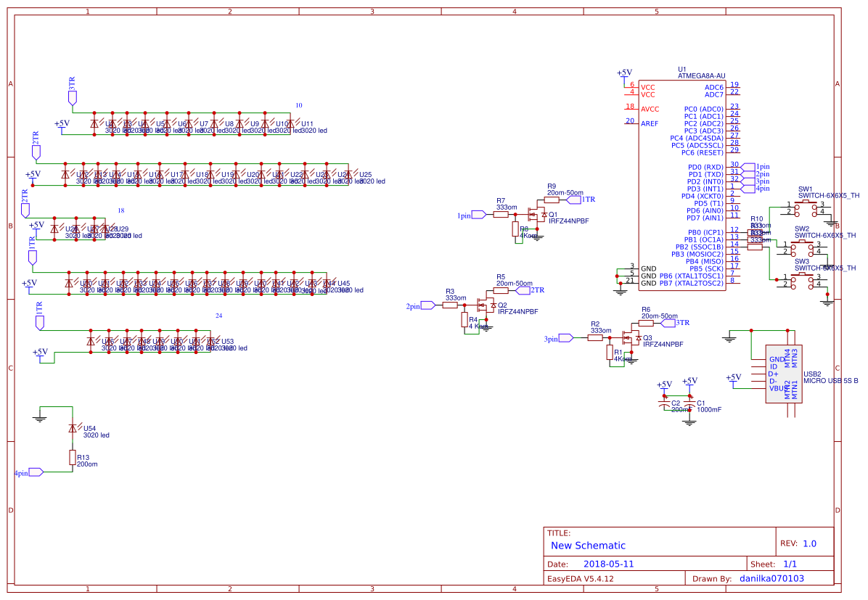Click resistor R9 20om-50om above Q1
The image size is (868, 600).
tap(552, 199)
